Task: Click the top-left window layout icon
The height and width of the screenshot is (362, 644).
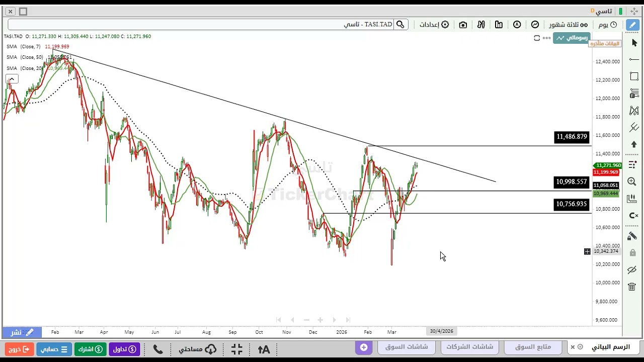Action: pos(23,11)
